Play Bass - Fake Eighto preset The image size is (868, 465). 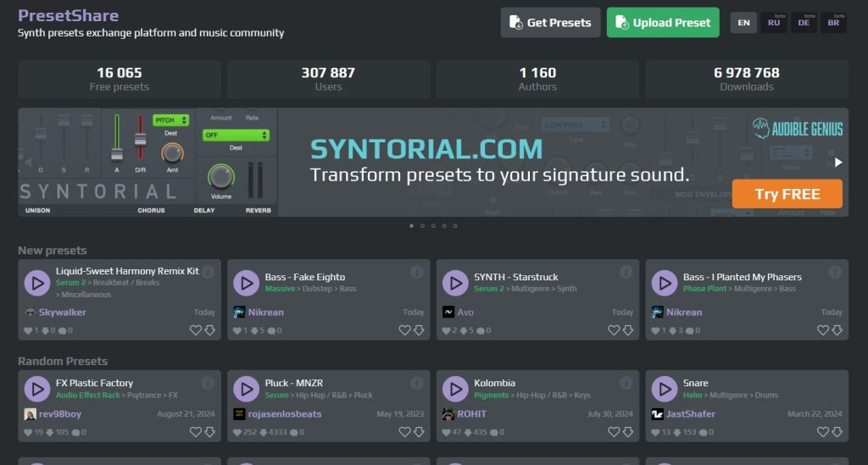247,283
